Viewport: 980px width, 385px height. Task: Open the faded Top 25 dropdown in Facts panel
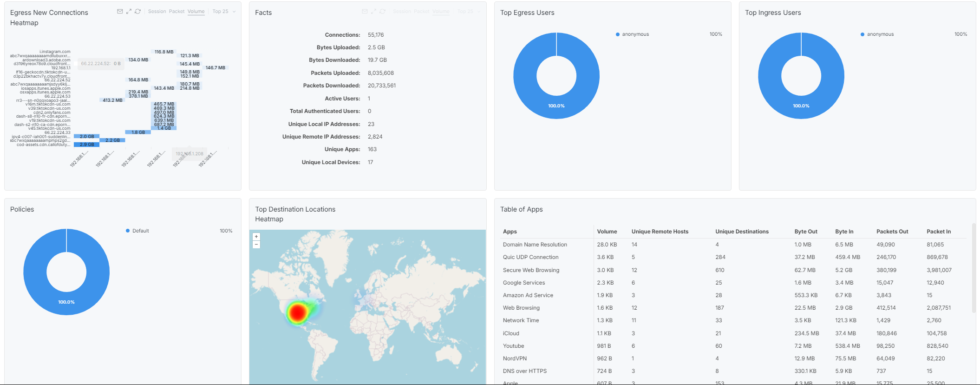click(x=469, y=12)
